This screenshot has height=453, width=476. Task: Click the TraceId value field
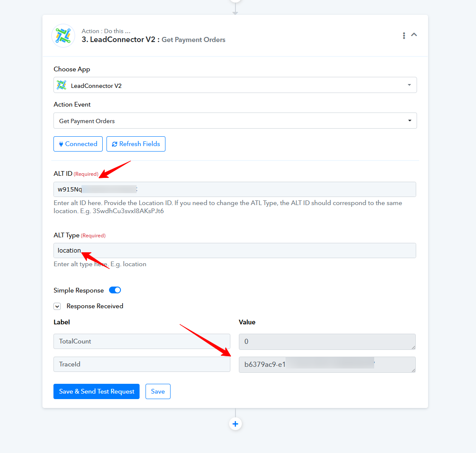(x=327, y=365)
